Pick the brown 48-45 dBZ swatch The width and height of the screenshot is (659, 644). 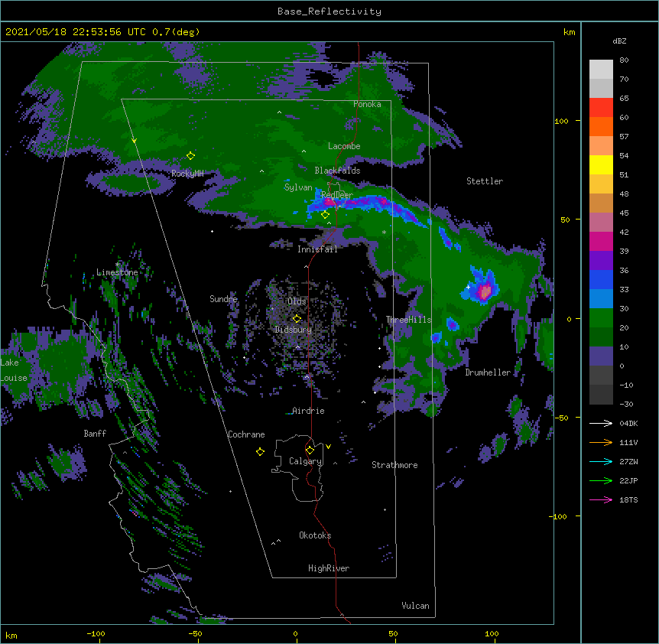601,203
